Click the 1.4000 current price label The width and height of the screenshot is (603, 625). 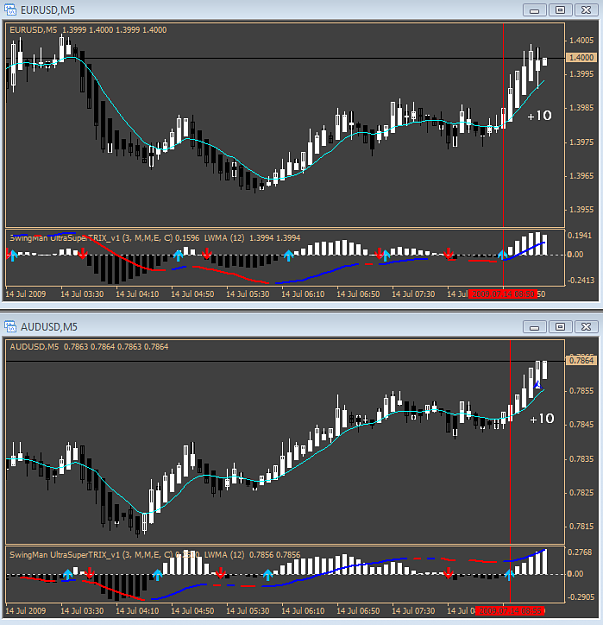[x=581, y=57]
